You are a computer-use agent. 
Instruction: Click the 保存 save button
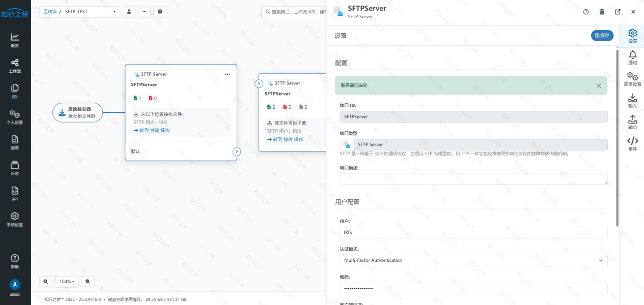pyautogui.click(x=602, y=36)
